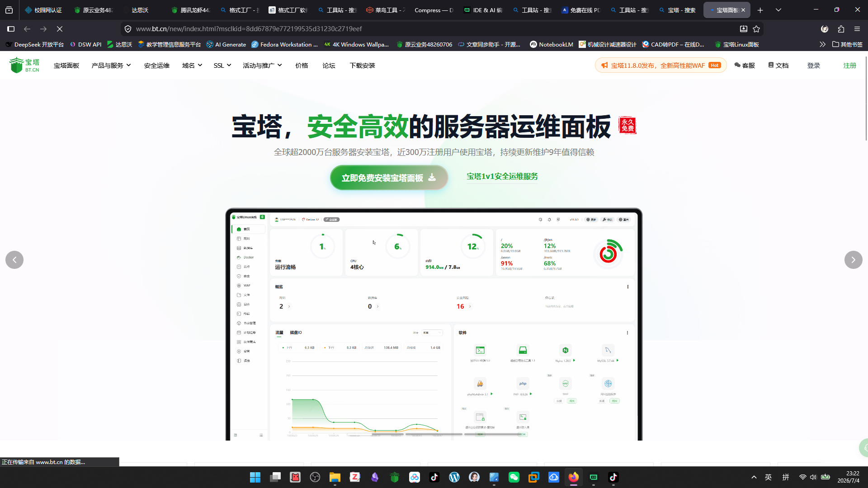The height and width of the screenshot is (488, 868).
Task: Switch to 达思沃 browser tab
Action: [140, 10]
